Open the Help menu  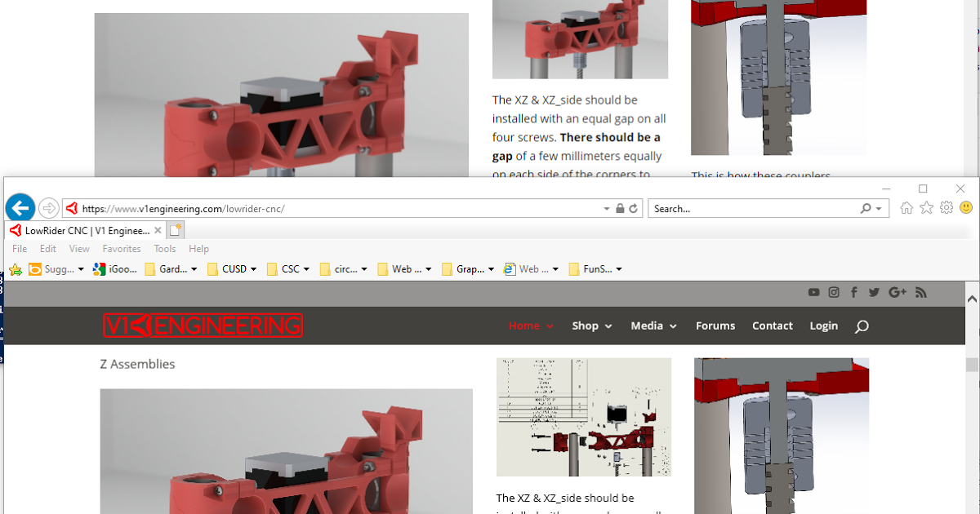click(x=198, y=249)
